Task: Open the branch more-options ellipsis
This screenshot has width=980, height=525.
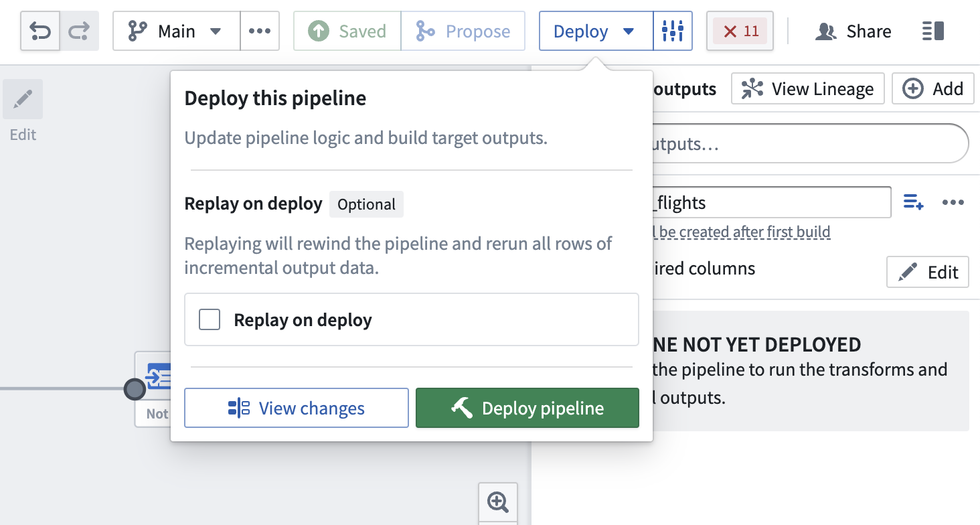Action: click(260, 31)
